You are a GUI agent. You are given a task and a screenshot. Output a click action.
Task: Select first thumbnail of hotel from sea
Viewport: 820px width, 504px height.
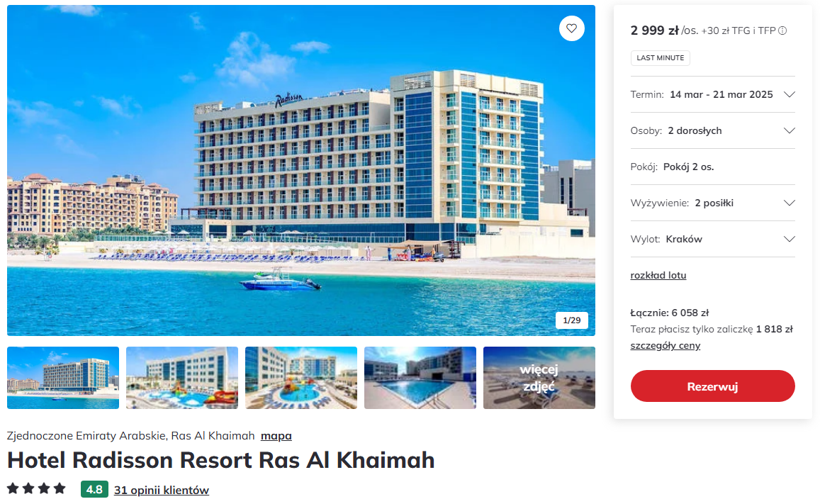[63, 378]
